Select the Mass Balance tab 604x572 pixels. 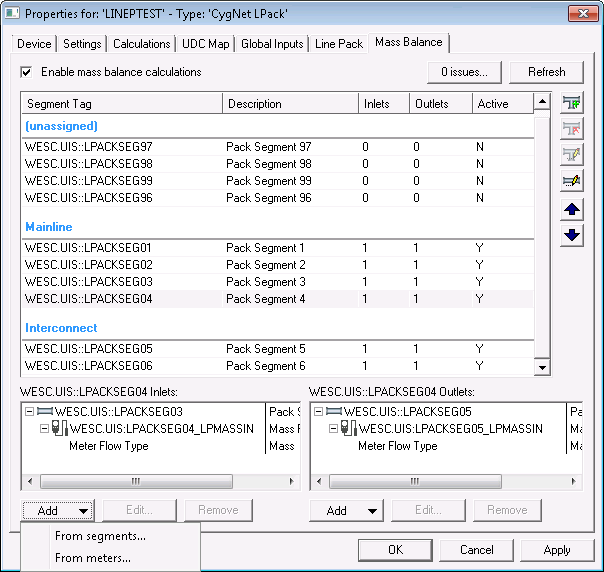(x=408, y=42)
